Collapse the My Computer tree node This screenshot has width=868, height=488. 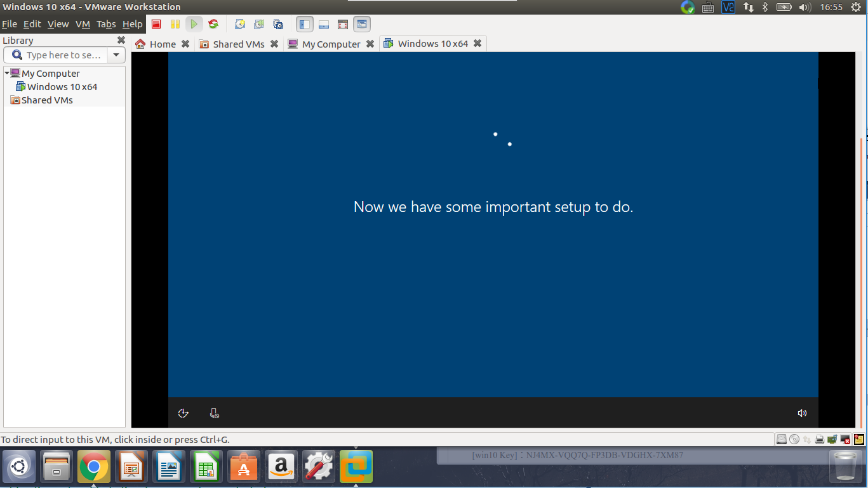tap(7, 73)
